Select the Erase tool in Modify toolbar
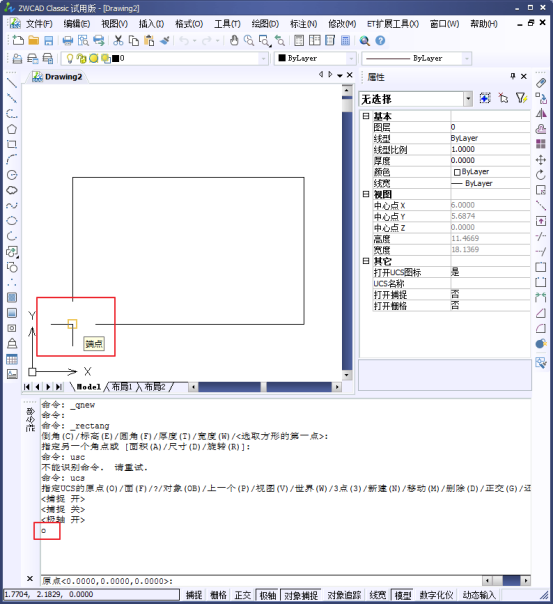 pos(541,83)
